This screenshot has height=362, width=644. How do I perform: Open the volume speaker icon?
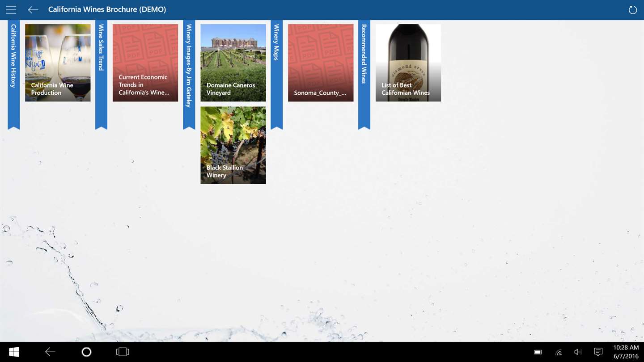(x=578, y=352)
